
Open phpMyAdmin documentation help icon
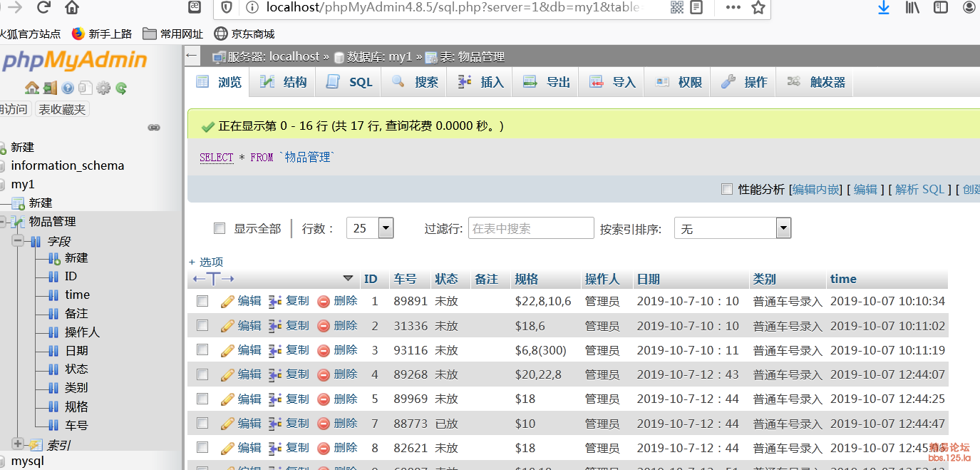[x=68, y=88]
